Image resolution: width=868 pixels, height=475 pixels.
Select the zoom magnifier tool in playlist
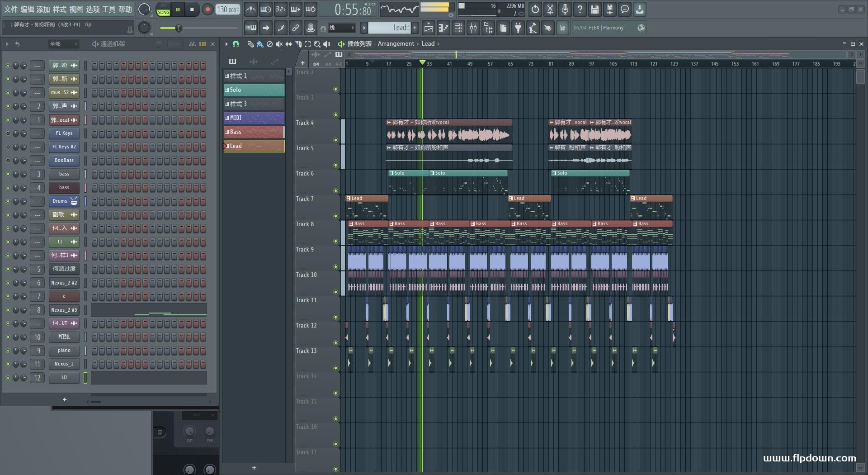(317, 44)
